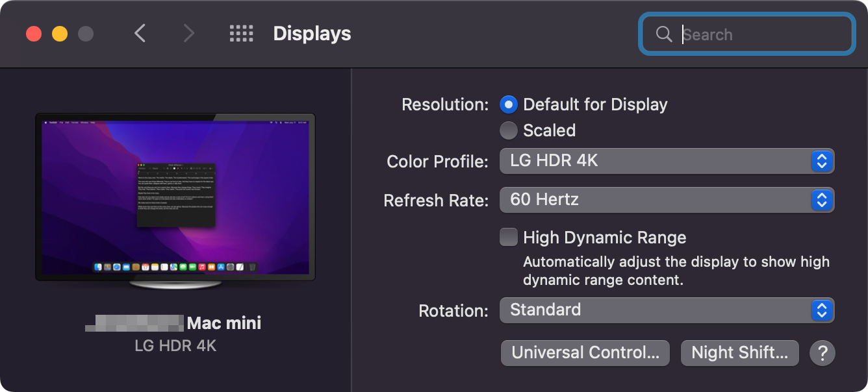Image resolution: width=868 pixels, height=392 pixels.
Task: Select the Scaled resolution option
Action: pos(509,130)
